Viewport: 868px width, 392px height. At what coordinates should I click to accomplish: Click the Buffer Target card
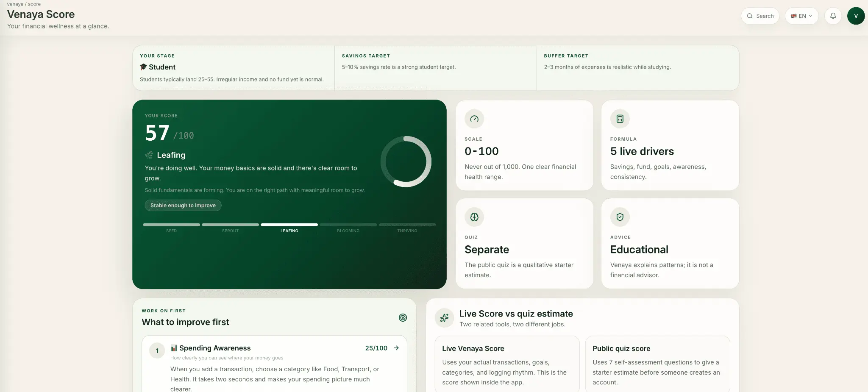[638, 68]
